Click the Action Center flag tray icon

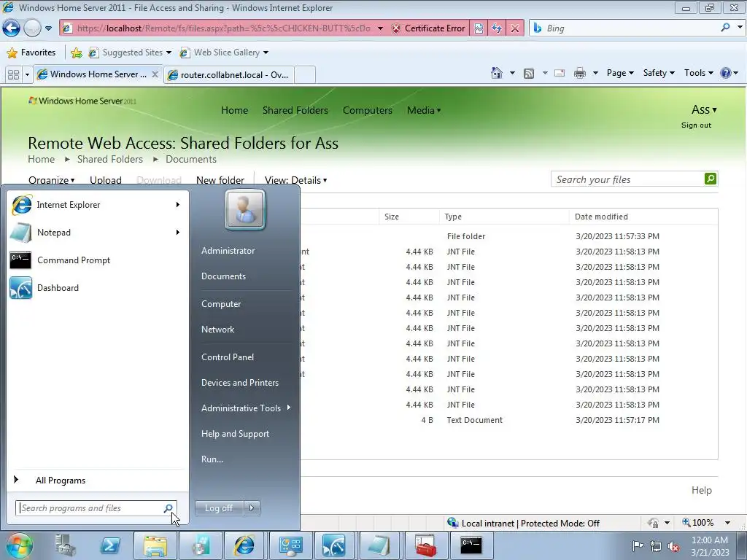point(638,545)
